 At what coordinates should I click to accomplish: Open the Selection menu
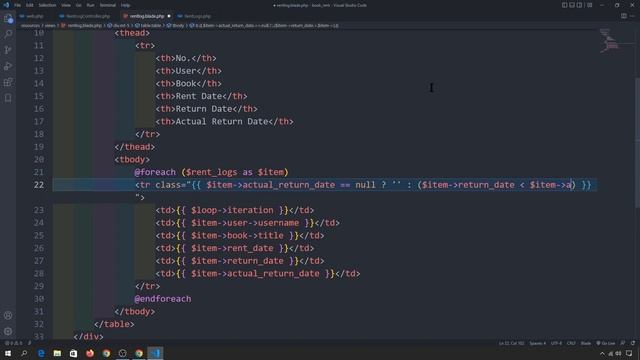(47, 5)
